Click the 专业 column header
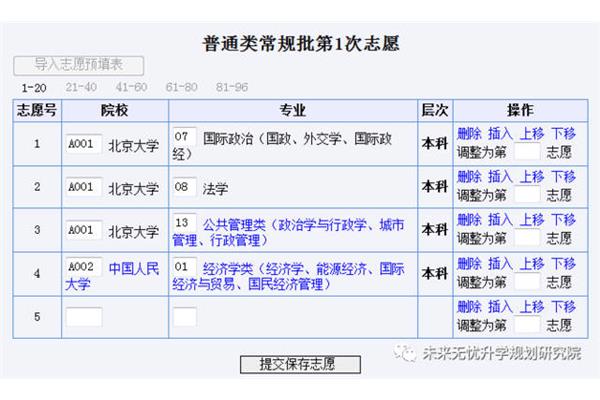Viewport: 600px width, 400px height. coord(293,111)
